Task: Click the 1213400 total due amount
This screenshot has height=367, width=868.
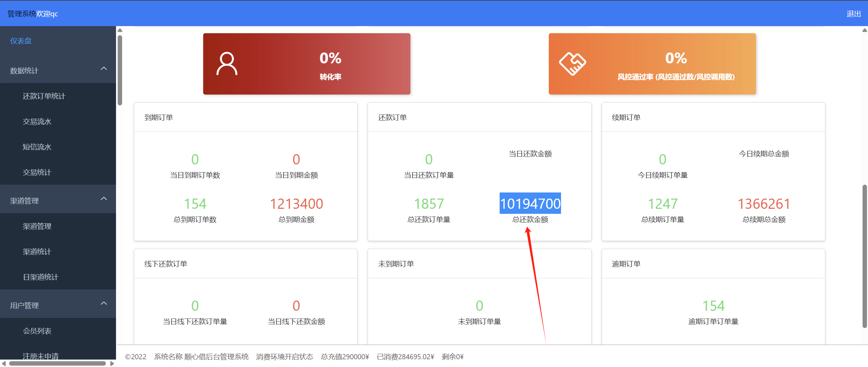Action: point(296,204)
